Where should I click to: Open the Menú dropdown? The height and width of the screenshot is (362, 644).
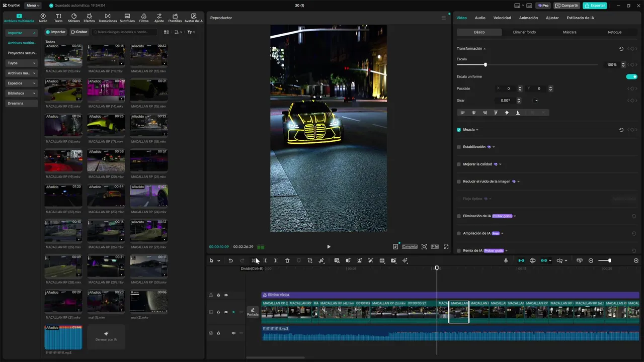[x=33, y=6]
